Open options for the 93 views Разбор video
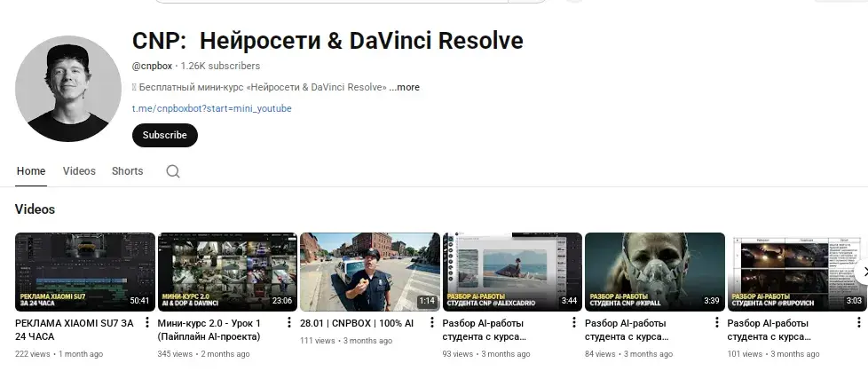This screenshot has width=868, height=371. (574, 323)
